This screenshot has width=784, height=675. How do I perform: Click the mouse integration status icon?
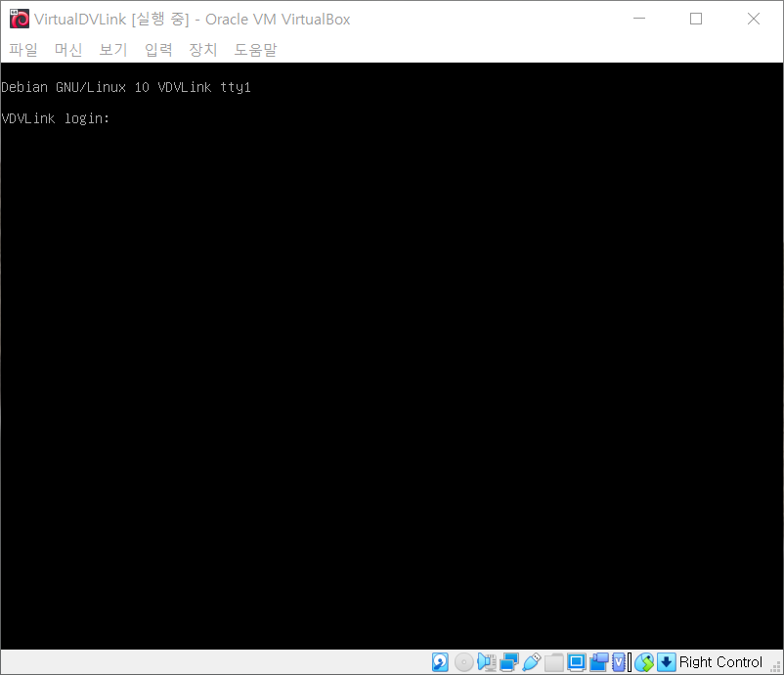(x=644, y=662)
